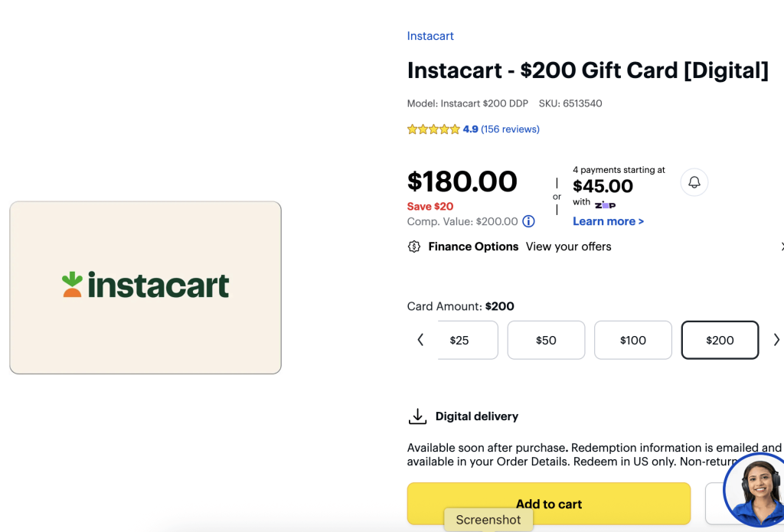Open the Comp. Value info icon
This screenshot has height=532, width=784.
pyautogui.click(x=528, y=221)
